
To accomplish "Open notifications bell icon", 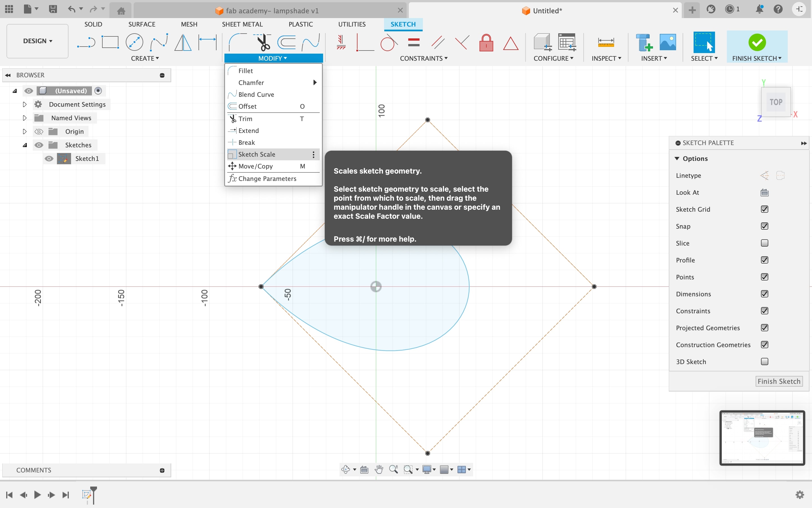I will [760, 9].
